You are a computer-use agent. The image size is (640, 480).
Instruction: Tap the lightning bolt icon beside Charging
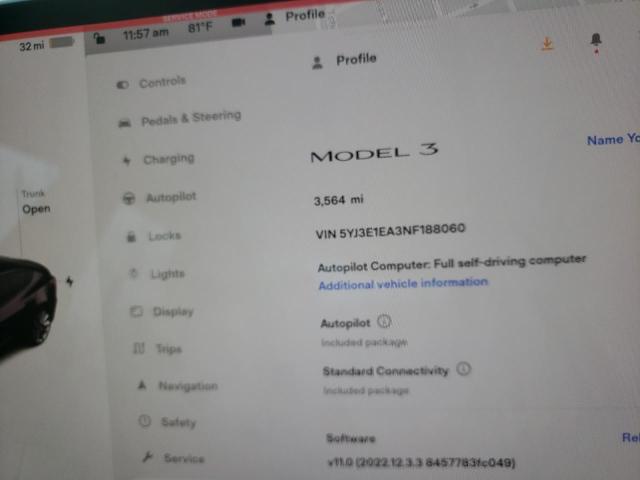(127, 161)
